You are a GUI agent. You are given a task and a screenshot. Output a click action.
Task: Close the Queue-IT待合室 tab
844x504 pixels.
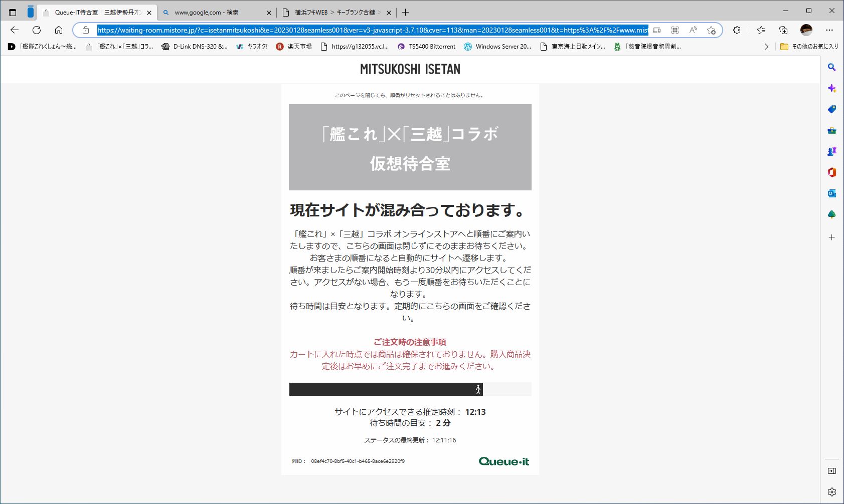click(149, 13)
